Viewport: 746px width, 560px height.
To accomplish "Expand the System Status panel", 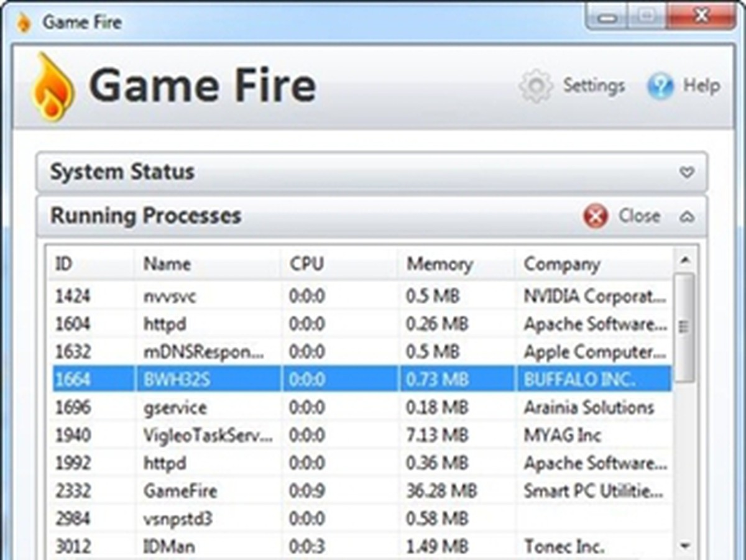I will click(686, 172).
